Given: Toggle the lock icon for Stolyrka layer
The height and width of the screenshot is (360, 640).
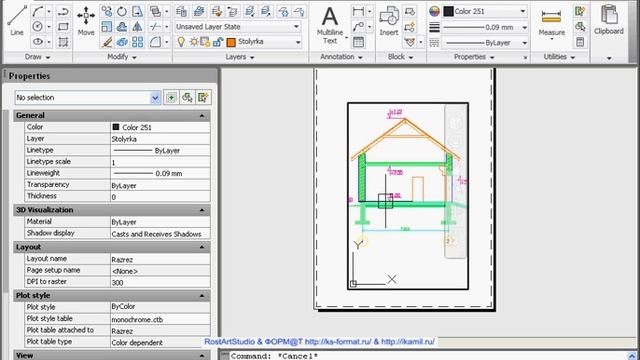Looking at the screenshot, I should coord(218,42).
